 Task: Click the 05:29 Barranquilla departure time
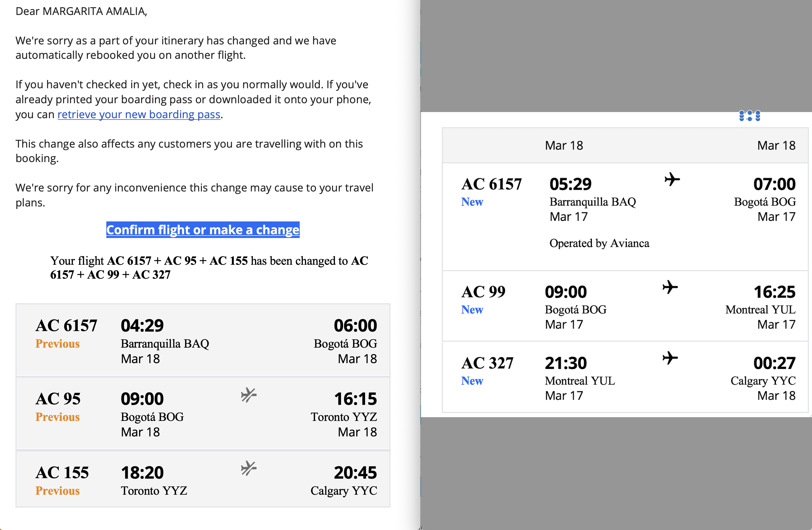pyautogui.click(x=571, y=185)
